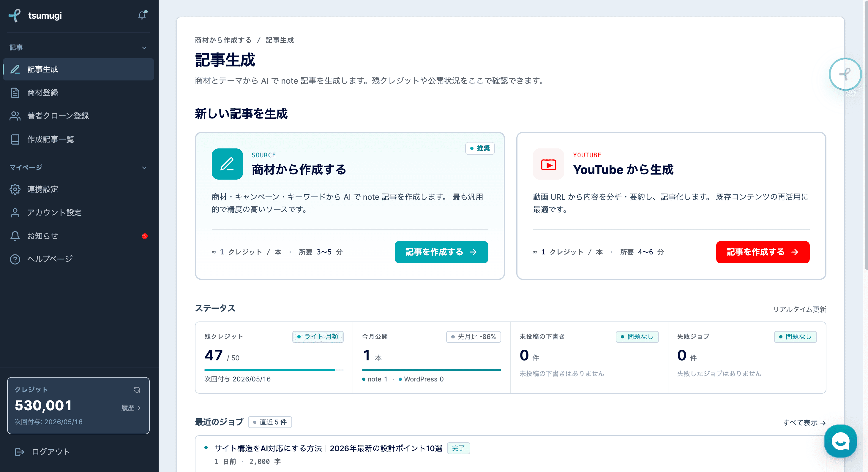
Task: Click リアルタイム更新 label
Action: coord(799,309)
